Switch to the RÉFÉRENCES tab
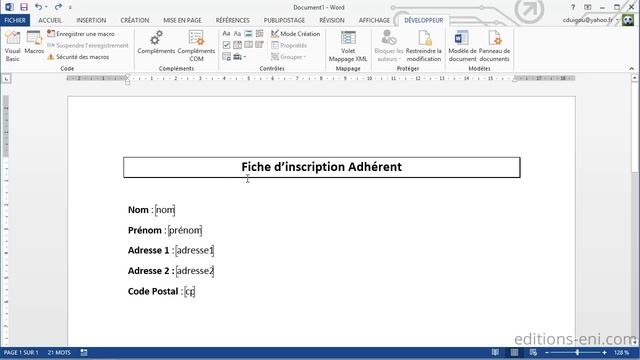Screen dimensions: 640x360 coord(233,20)
